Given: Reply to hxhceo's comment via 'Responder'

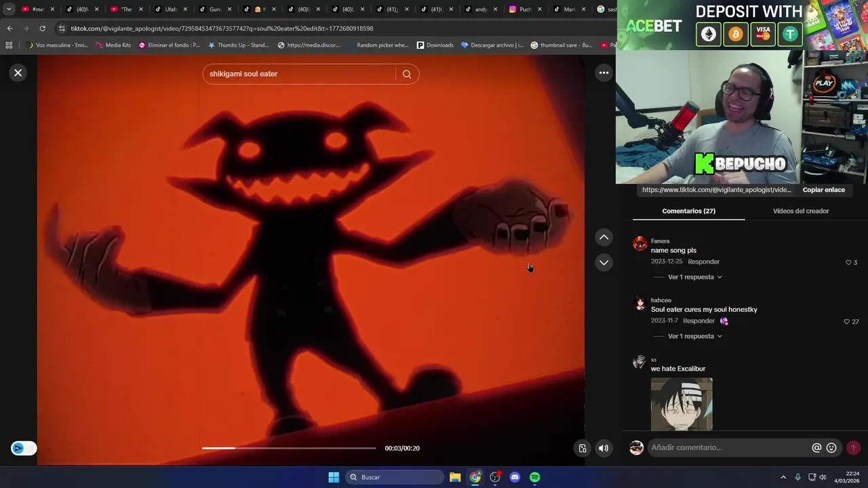Looking at the screenshot, I should [x=698, y=321].
